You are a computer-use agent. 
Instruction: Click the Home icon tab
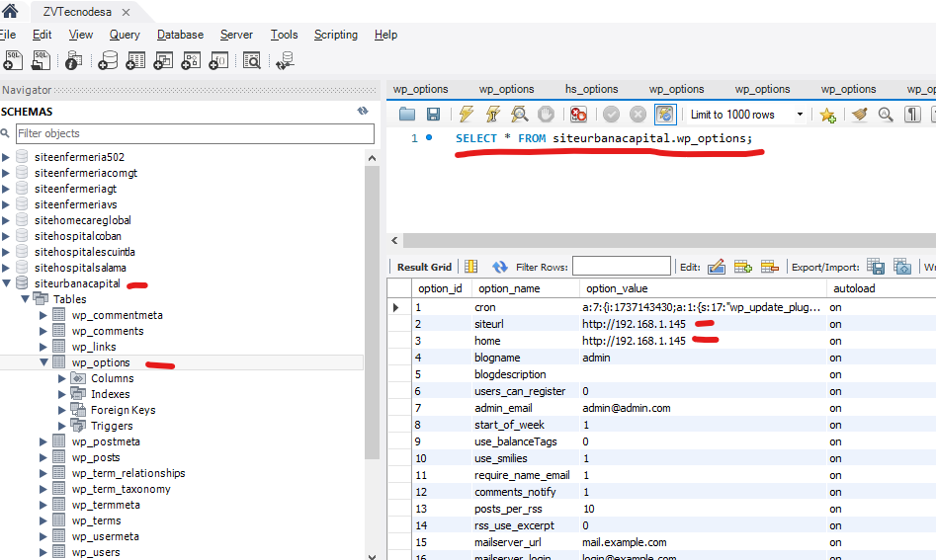point(10,11)
